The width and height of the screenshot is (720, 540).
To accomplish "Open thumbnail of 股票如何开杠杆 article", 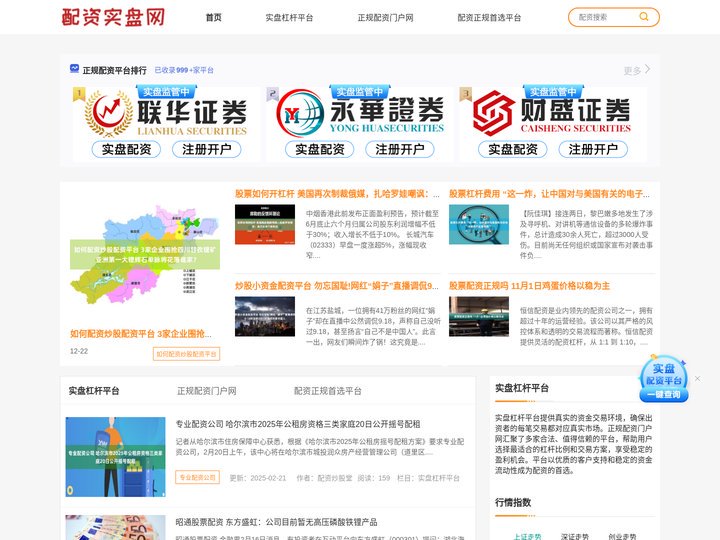I will click(x=265, y=224).
